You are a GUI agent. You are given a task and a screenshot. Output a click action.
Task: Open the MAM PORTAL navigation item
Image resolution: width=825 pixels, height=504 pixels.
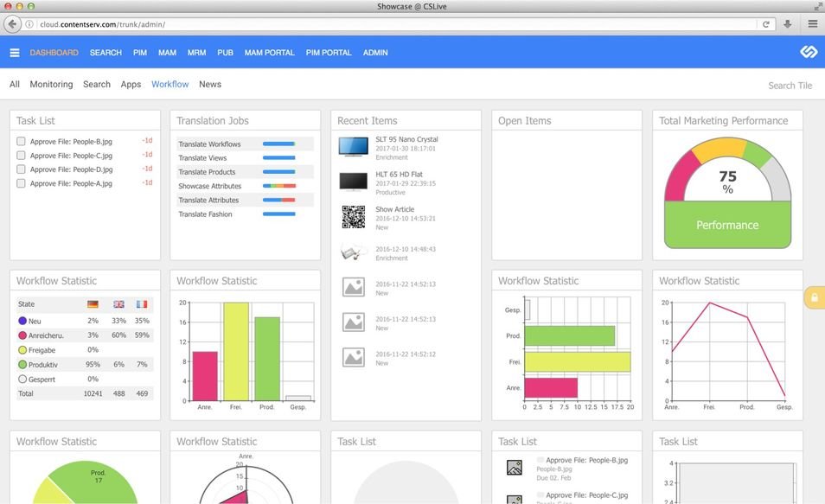270,53
